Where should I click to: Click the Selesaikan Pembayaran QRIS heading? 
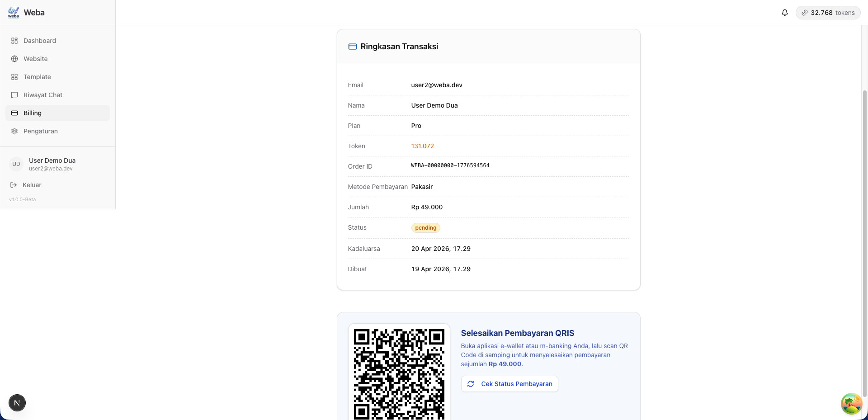click(518, 333)
